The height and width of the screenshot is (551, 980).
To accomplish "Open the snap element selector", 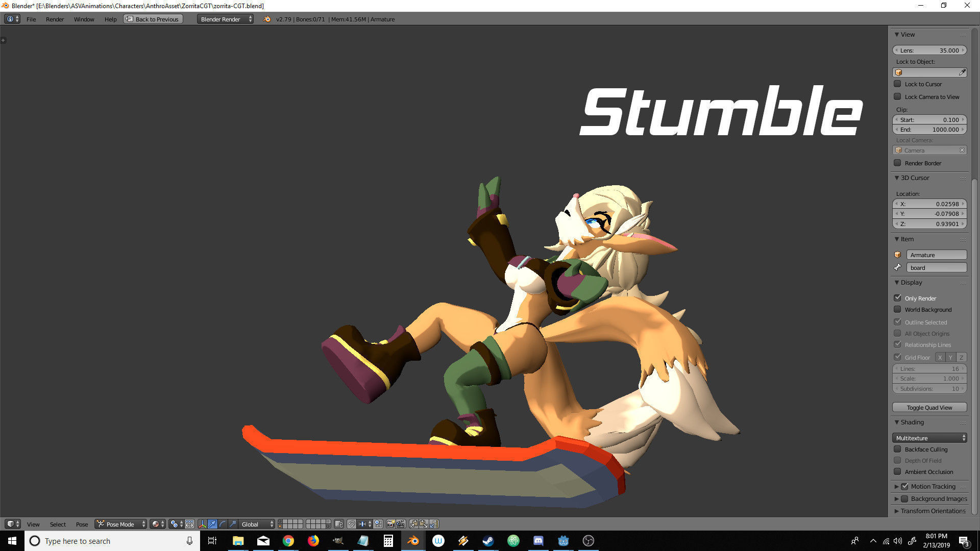I will tap(364, 524).
